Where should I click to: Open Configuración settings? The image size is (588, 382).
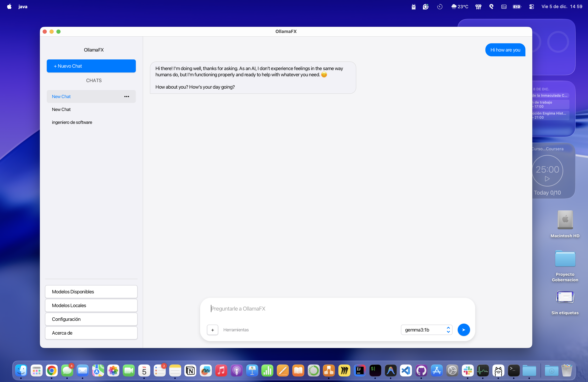pyautogui.click(x=91, y=319)
